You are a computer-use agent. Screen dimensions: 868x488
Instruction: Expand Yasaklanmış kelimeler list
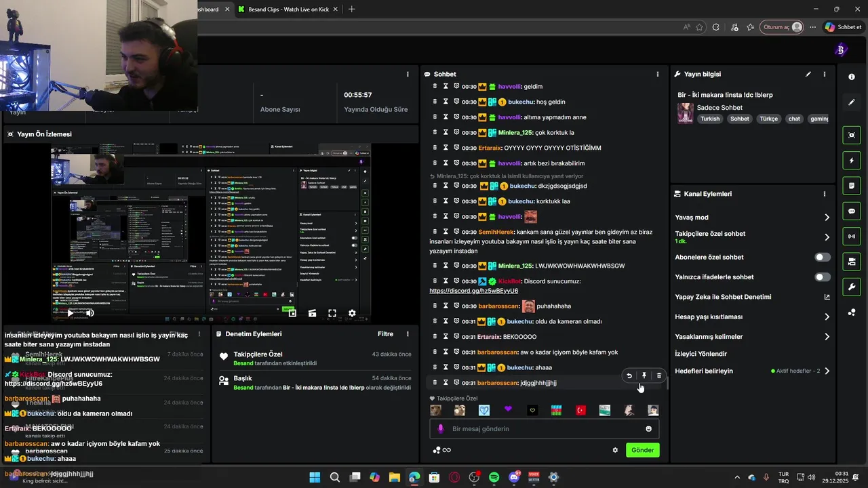[x=827, y=337]
